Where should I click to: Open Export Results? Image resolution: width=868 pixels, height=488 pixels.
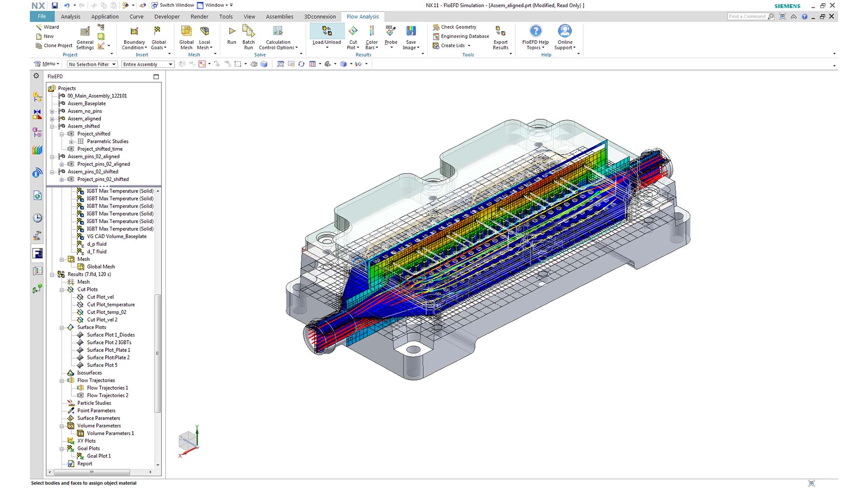(x=500, y=36)
